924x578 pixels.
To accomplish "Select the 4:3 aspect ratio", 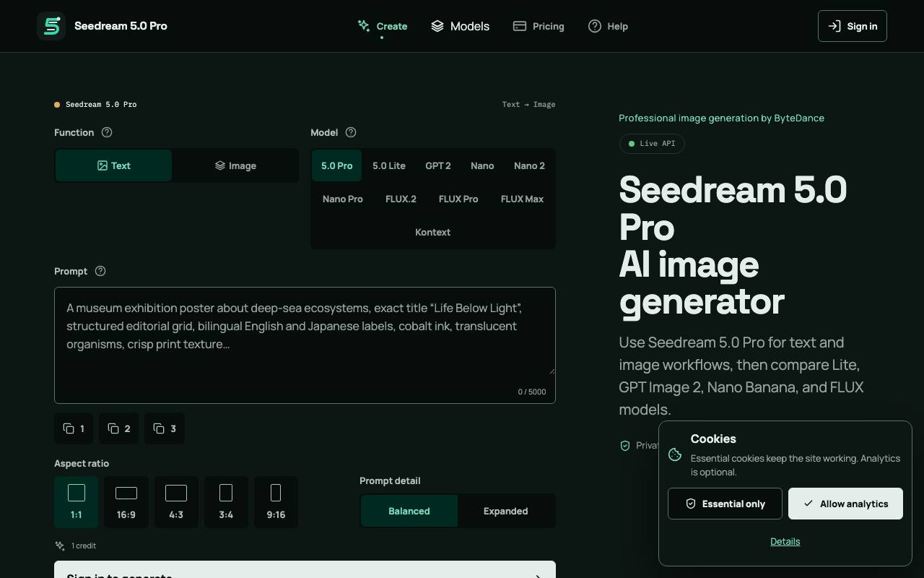I will [x=176, y=502].
